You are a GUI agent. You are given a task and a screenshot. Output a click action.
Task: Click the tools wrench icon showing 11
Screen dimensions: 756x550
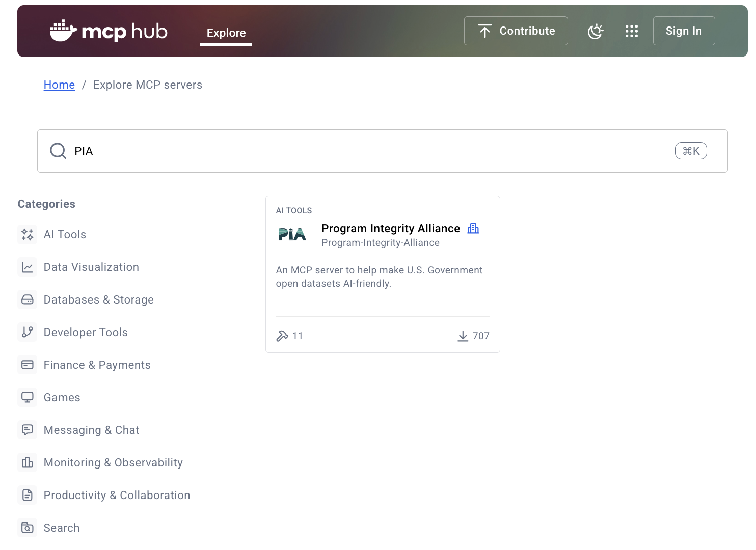click(282, 336)
